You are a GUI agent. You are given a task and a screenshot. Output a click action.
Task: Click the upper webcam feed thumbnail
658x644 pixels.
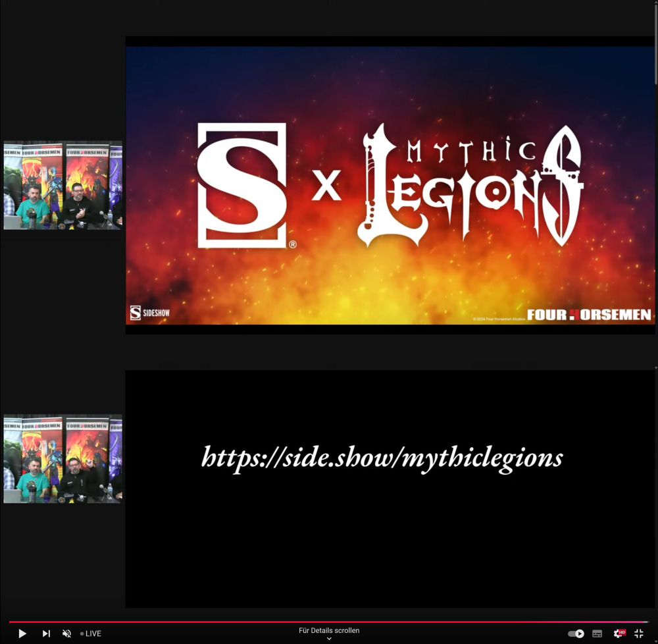pos(63,185)
